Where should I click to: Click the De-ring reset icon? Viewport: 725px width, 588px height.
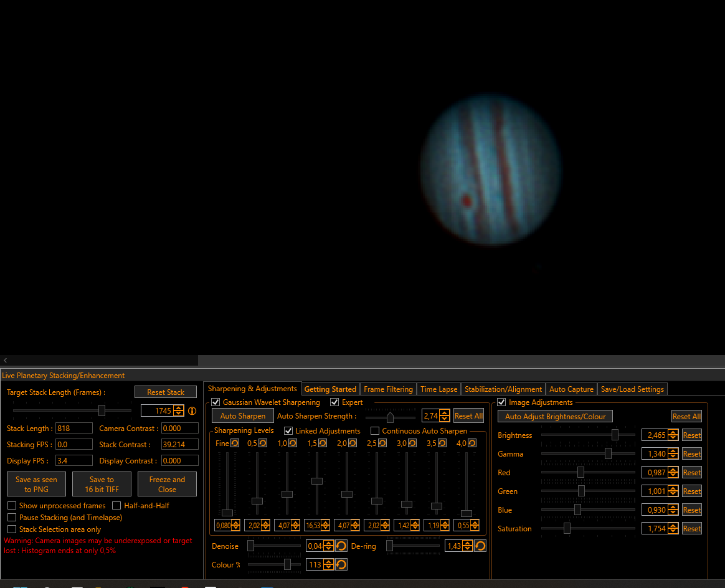(480, 546)
